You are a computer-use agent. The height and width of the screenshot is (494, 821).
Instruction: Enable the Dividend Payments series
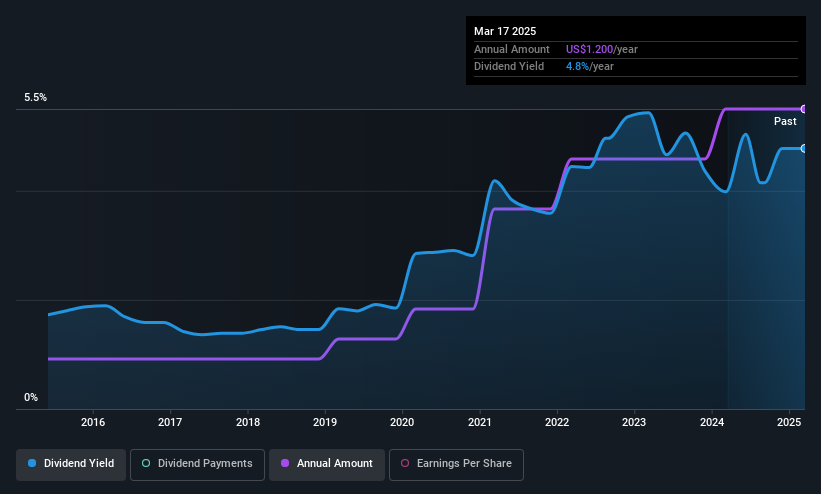tap(197, 464)
